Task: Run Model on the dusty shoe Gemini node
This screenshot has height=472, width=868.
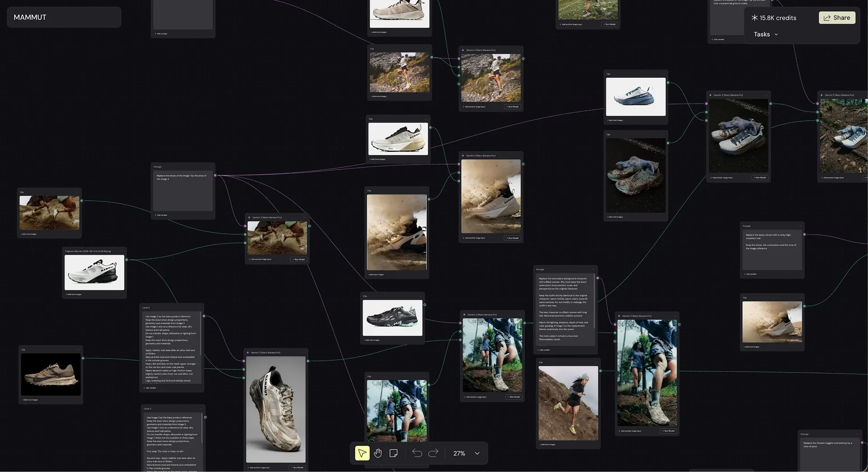Action: click(x=512, y=238)
